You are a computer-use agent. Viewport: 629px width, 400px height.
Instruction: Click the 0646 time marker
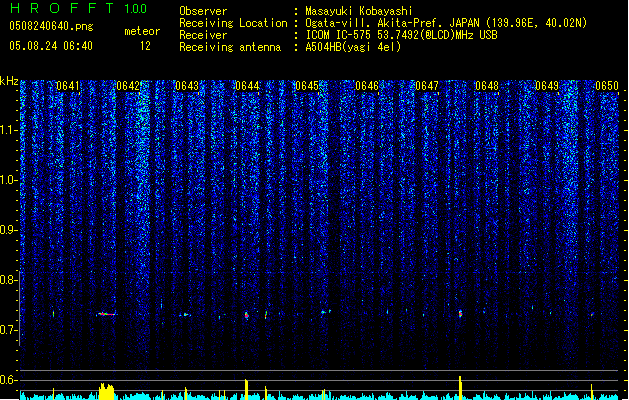tap(367, 86)
